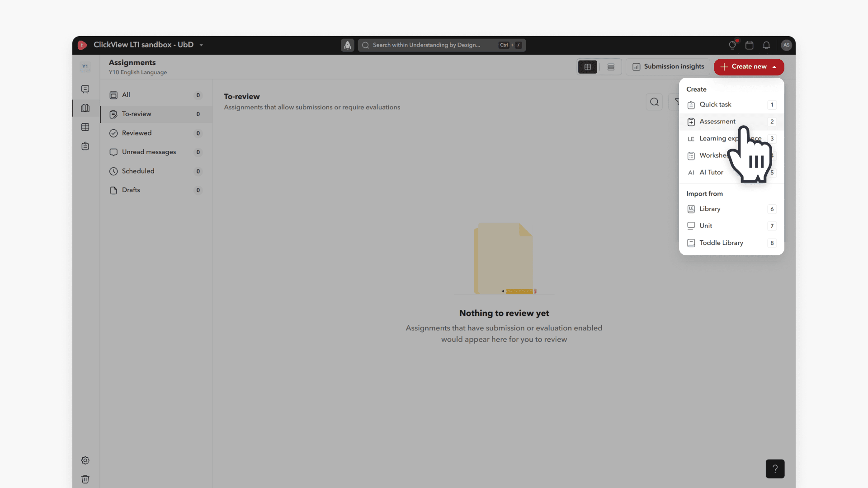Focus the Search within Understanding by Design field
The image size is (868, 488).
(442, 45)
